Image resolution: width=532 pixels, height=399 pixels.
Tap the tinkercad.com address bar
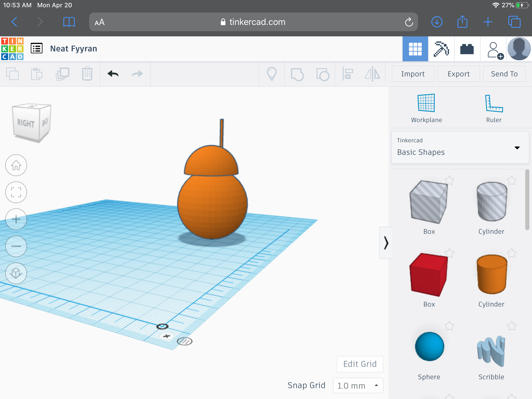253,22
